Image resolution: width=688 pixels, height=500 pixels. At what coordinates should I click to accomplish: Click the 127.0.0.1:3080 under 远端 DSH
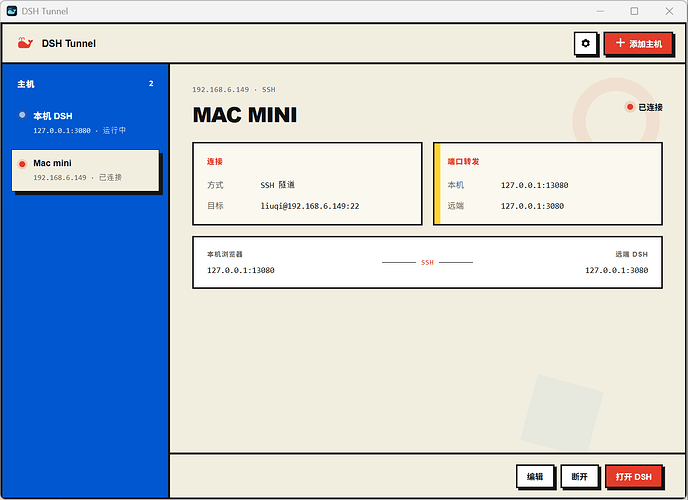616,270
